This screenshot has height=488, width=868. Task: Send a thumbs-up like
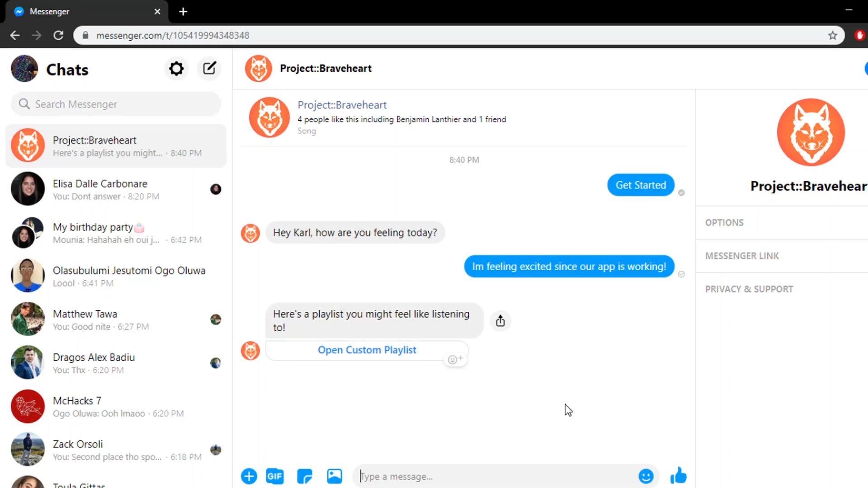click(x=678, y=476)
